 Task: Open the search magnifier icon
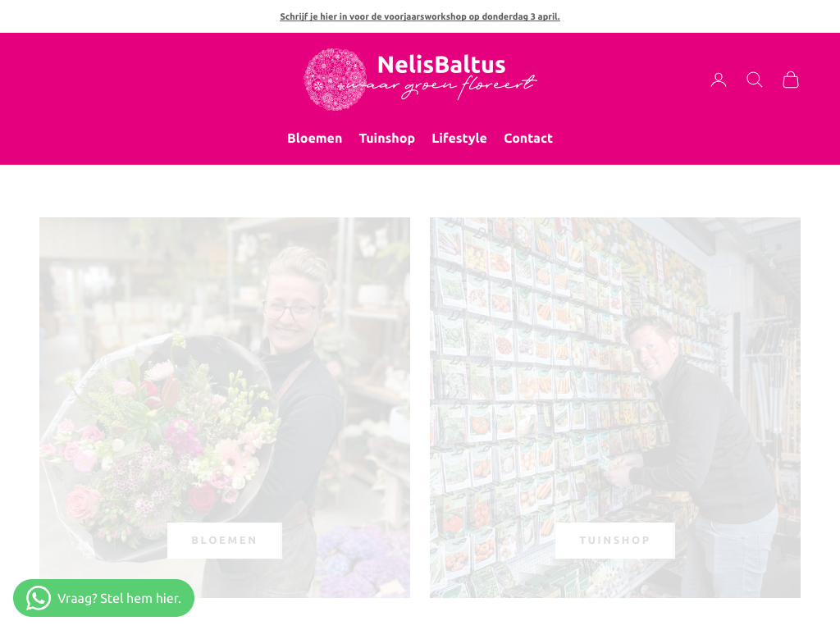(755, 80)
